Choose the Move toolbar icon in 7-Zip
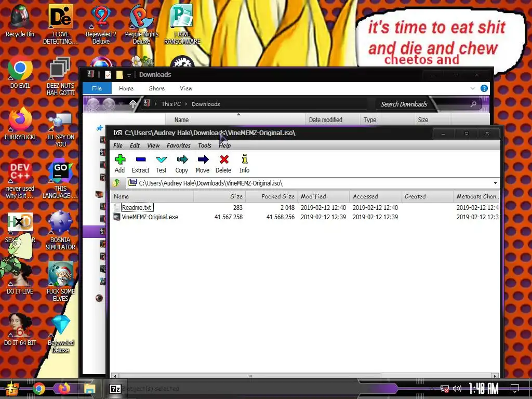This screenshot has height=399, width=532. click(203, 164)
